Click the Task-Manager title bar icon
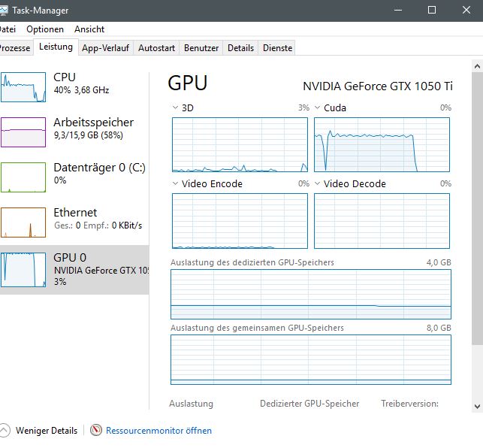Viewport: 483px width, 448px height. point(4,10)
